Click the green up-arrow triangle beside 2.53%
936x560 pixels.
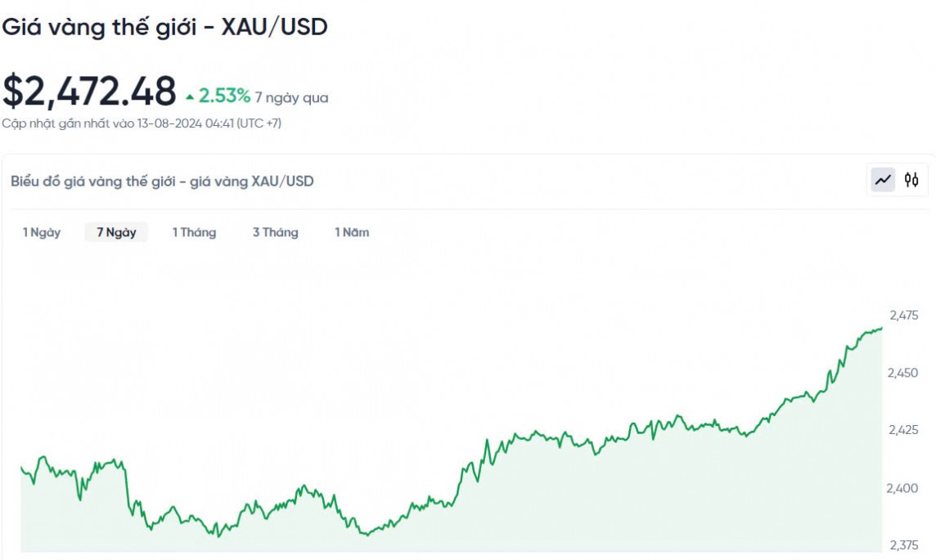(x=190, y=97)
